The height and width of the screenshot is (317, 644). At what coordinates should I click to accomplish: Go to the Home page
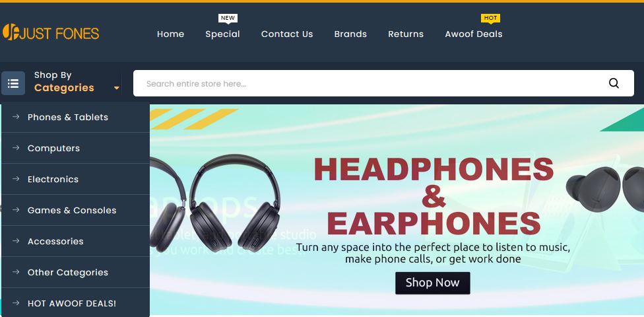click(x=170, y=34)
